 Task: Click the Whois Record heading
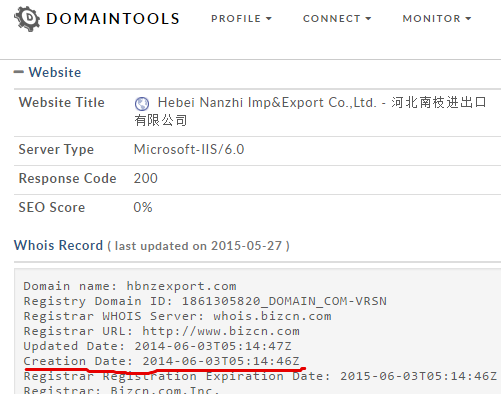pos(58,245)
